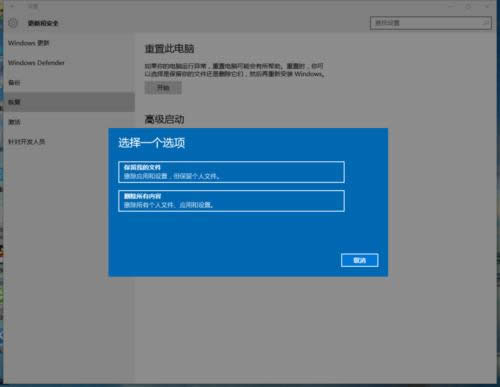The image size is (500, 387).
Task: Click 取消 to dismiss the dialog
Action: point(360,260)
